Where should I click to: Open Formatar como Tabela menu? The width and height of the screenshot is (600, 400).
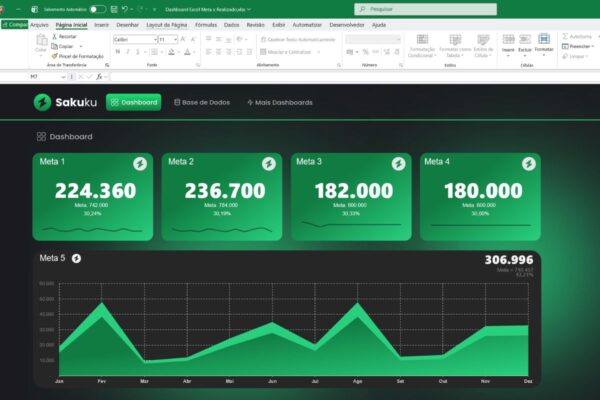click(455, 46)
